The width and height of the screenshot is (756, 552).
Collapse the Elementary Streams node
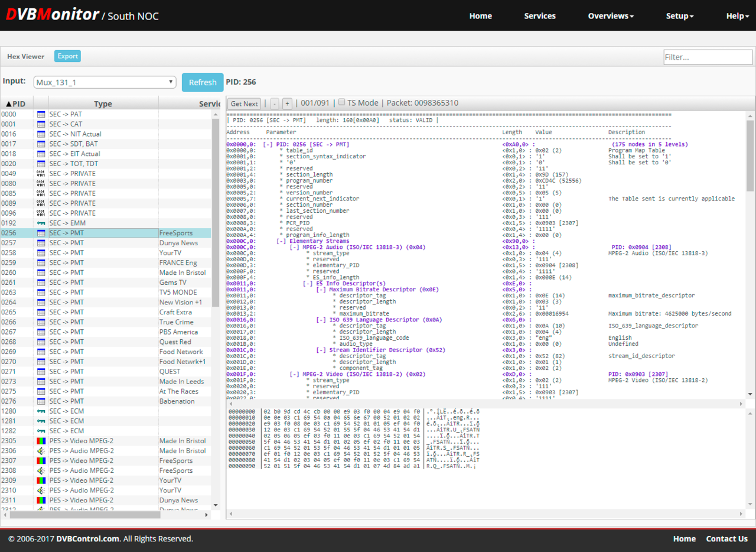(281, 241)
